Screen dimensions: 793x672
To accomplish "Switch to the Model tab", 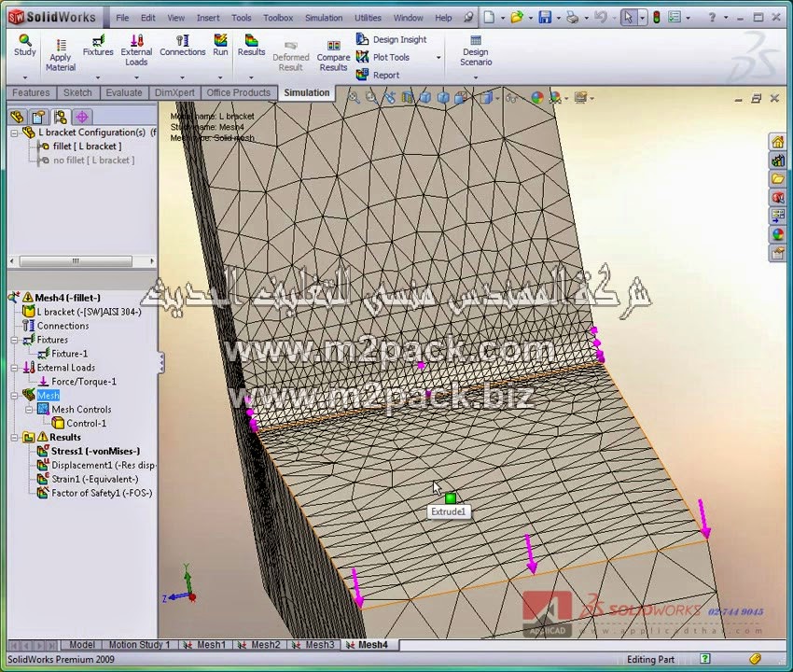I will (x=81, y=645).
